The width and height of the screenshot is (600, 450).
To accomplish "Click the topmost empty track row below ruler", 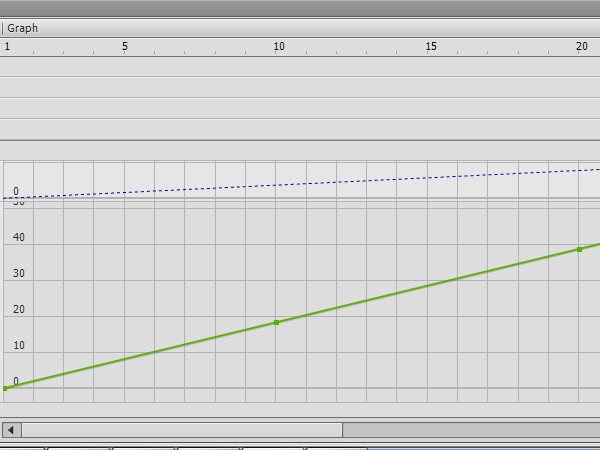I will coord(300,66).
